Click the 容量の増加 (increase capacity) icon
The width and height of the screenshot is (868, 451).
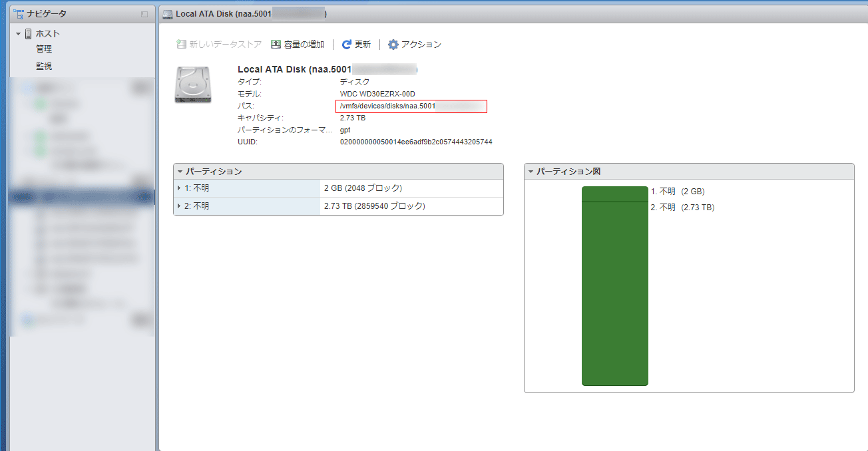click(x=276, y=45)
